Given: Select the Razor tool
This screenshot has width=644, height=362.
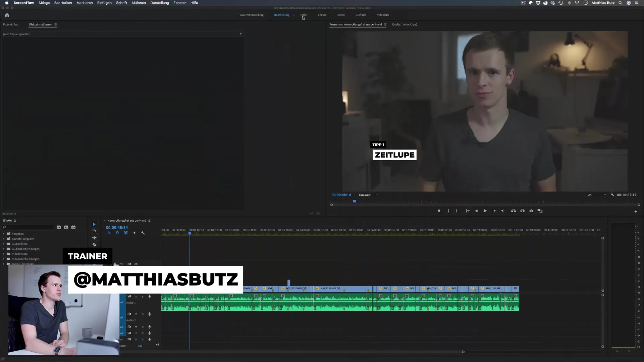Looking at the screenshot, I should point(94,245).
